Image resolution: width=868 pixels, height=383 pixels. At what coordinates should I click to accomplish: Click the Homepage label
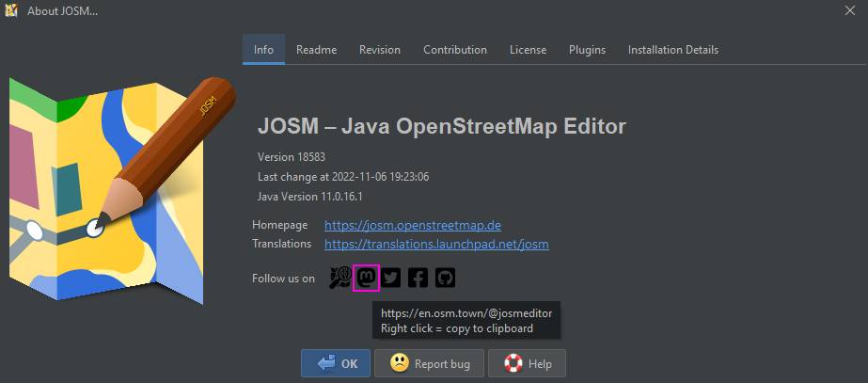point(279,225)
